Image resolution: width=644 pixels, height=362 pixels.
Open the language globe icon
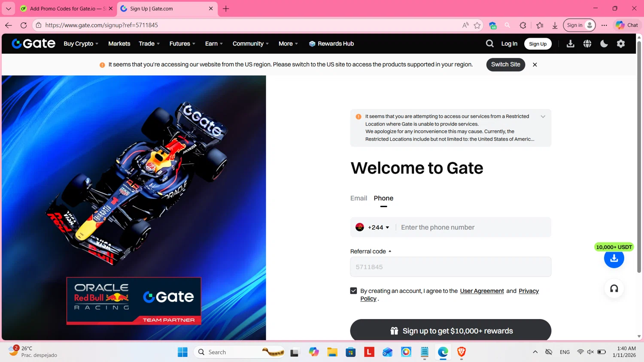pos(587,44)
